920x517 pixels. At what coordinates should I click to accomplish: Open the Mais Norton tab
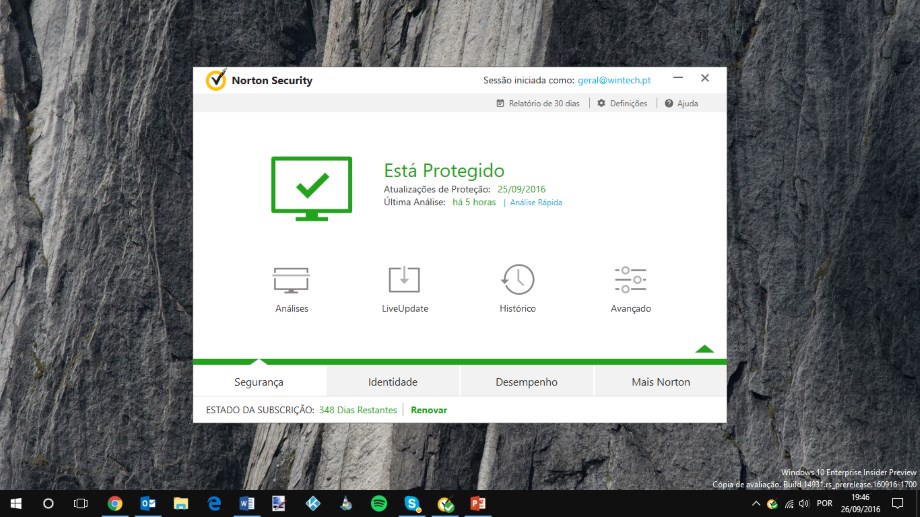(x=660, y=382)
